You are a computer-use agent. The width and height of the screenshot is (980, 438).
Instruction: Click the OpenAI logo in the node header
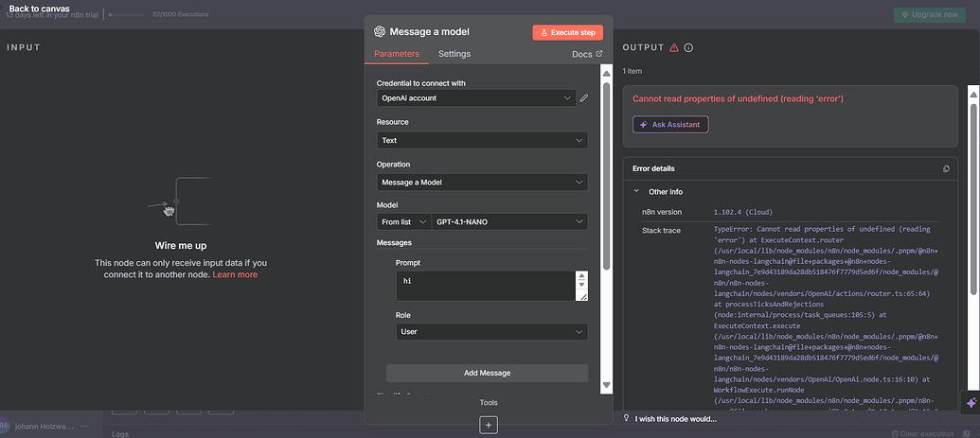(x=380, y=31)
